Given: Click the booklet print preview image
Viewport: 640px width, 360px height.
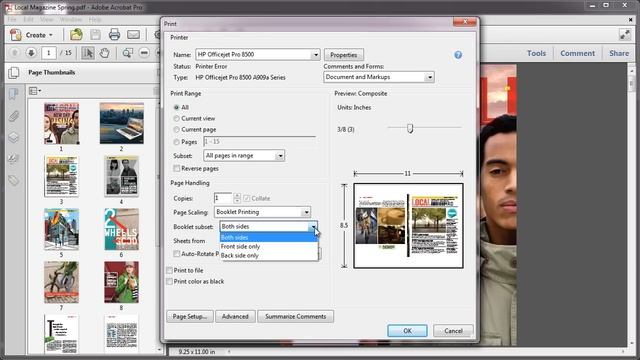Looking at the screenshot, I should pyautogui.click(x=408, y=226).
